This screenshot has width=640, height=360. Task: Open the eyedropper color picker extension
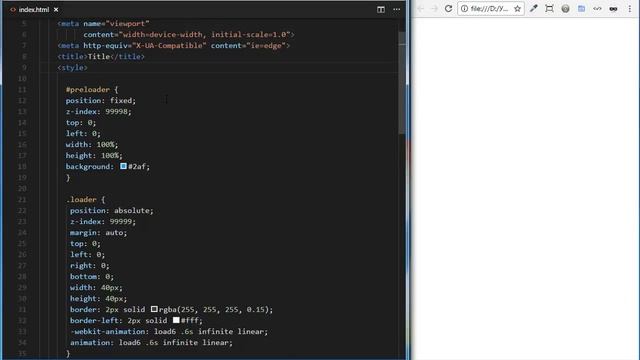click(533, 9)
